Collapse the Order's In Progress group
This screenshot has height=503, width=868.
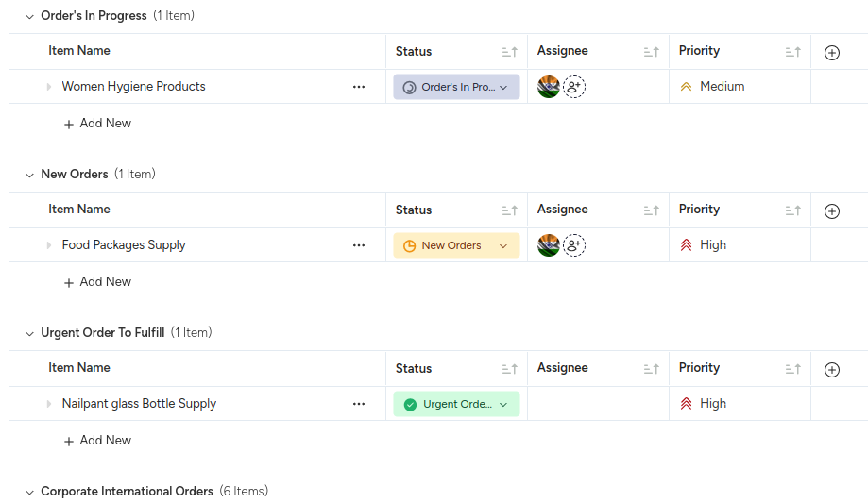coord(29,16)
